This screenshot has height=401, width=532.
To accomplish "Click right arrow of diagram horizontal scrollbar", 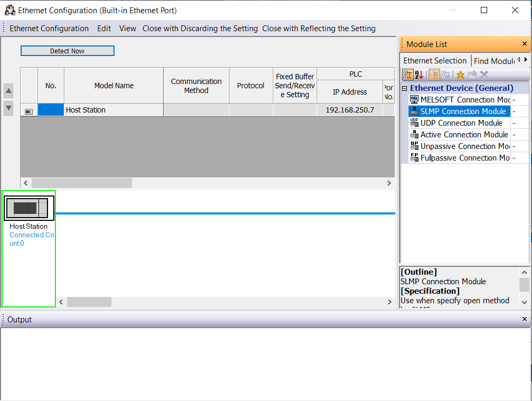I will [x=389, y=302].
